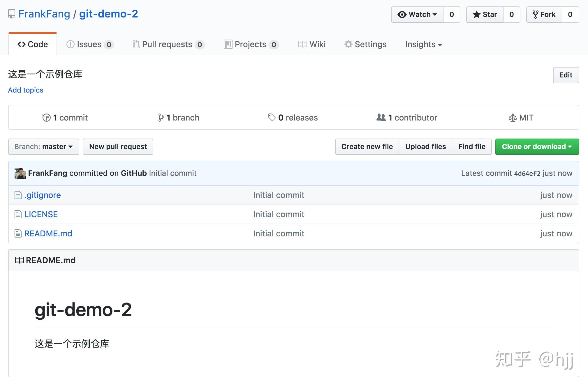Switch to the Code tab
The width and height of the screenshot is (588, 386).
click(33, 44)
